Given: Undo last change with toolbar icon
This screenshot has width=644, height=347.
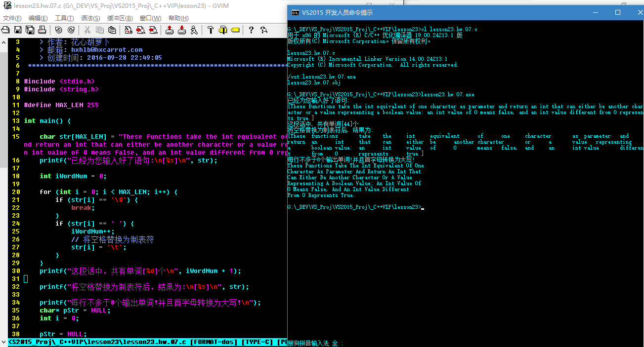Looking at the screenshot, I should pos(58,30).
